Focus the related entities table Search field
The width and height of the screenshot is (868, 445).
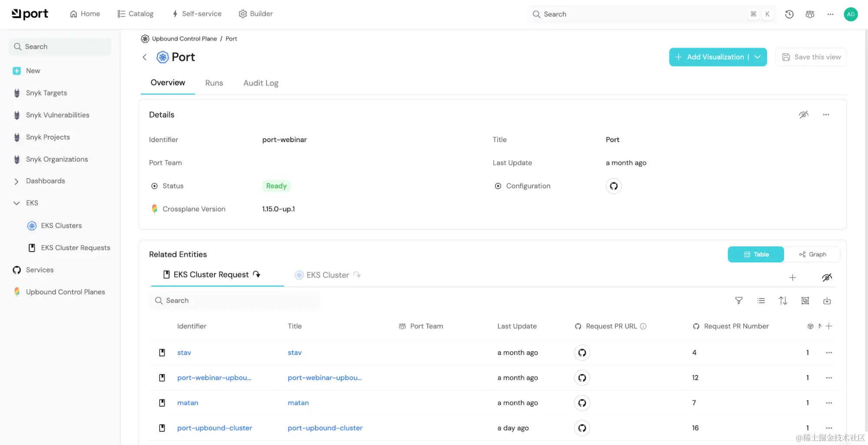[234, 300]
